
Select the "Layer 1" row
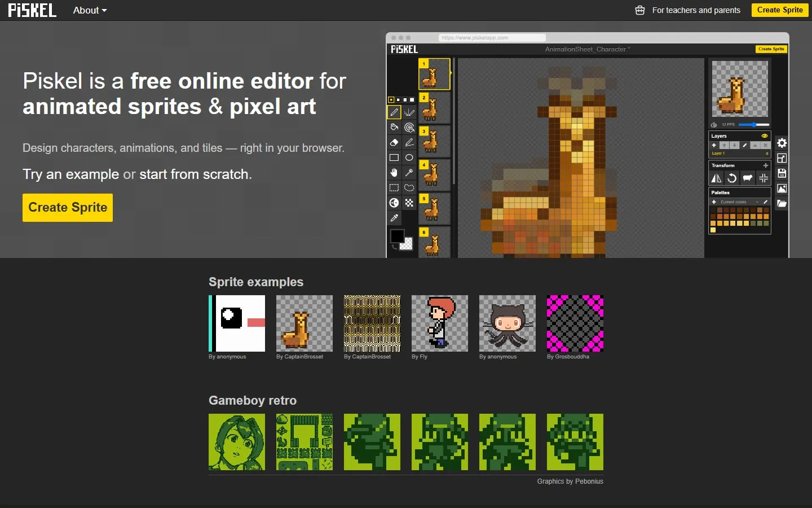[740, 154]
